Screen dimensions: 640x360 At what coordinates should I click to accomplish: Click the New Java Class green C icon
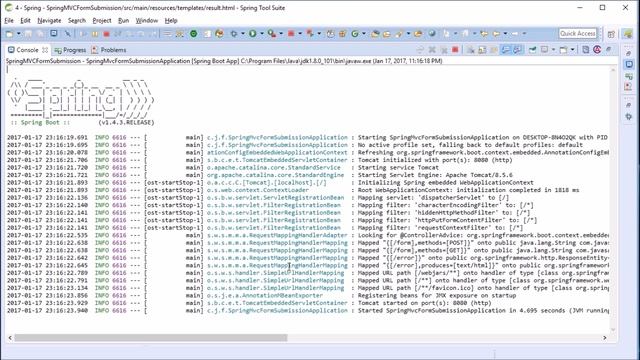coord(355,34)
